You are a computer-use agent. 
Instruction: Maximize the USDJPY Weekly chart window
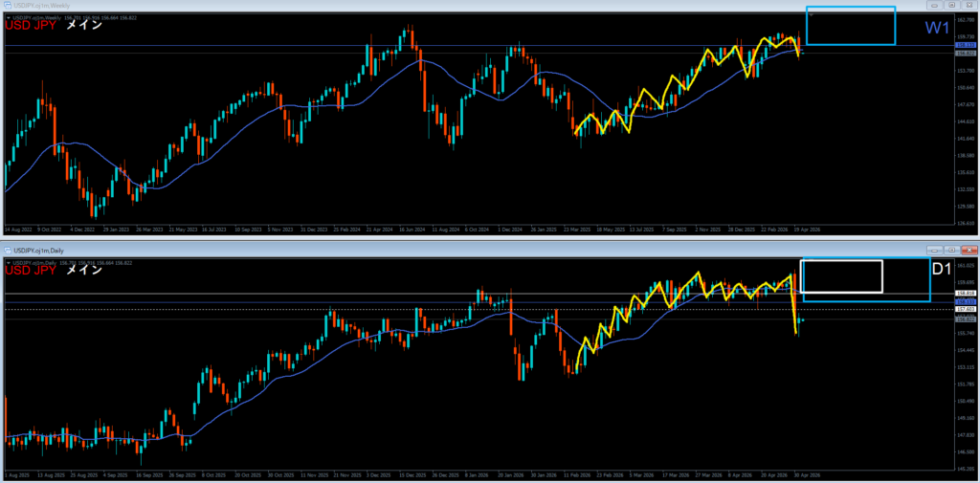(x=951, y=5)
